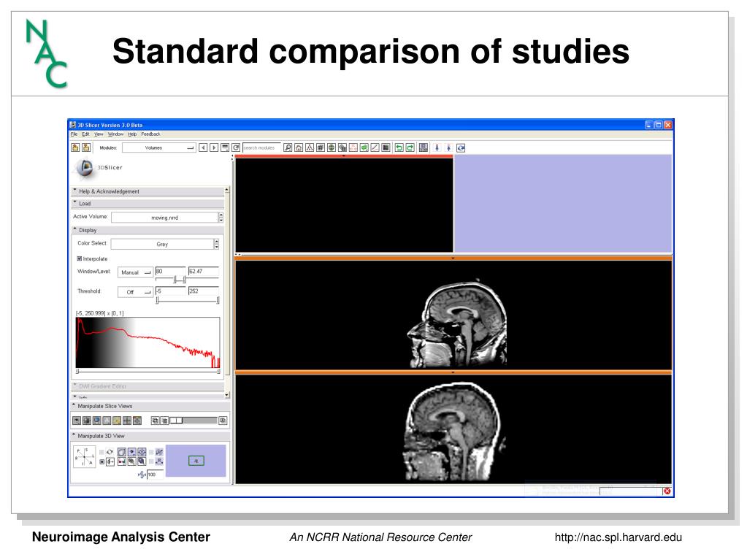Click the spin 3D view icon
The width and height of the screenshot is (747, 560).
click(110, 452)
